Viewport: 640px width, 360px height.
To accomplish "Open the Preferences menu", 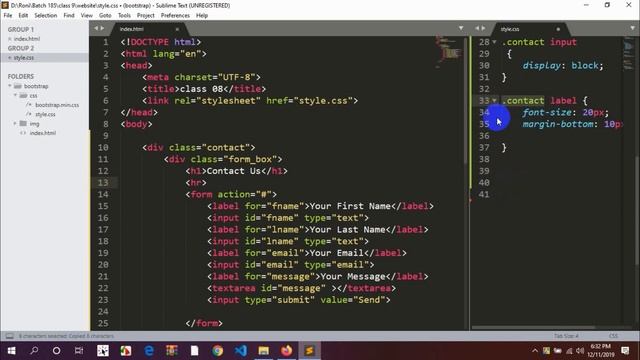I will click(175, 16).
